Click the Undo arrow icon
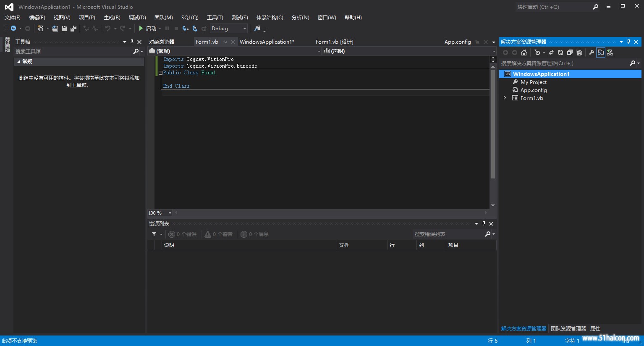The width and height of the screenshot is (644, 346). coord(108,29)
